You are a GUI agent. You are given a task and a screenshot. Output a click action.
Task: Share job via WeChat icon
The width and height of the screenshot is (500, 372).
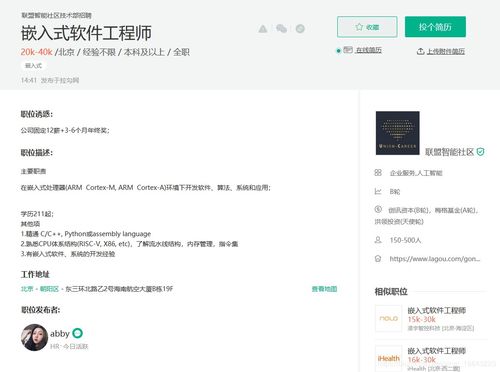[281, 29]
